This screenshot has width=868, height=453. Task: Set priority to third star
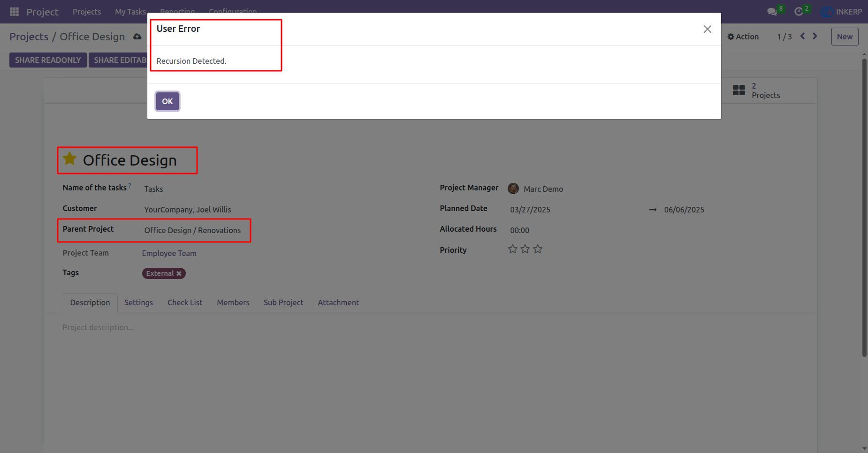538,249
